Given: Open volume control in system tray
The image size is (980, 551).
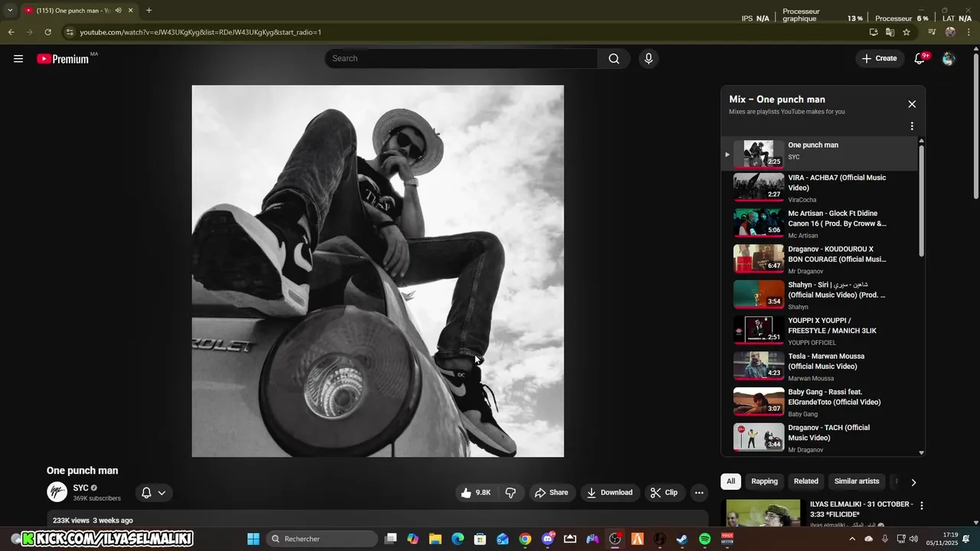Looking at the screenshot, I should tap(913, 539).
